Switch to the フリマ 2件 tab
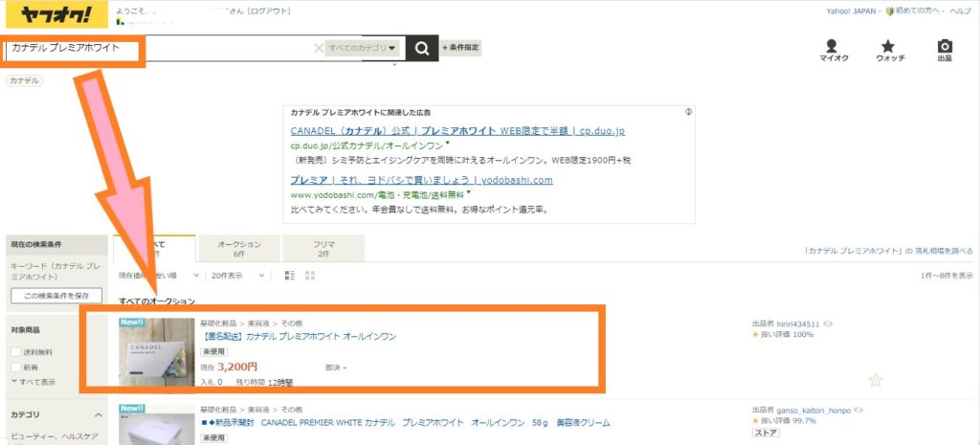Viewport: 980px width, 445px height. pos(323,249)
